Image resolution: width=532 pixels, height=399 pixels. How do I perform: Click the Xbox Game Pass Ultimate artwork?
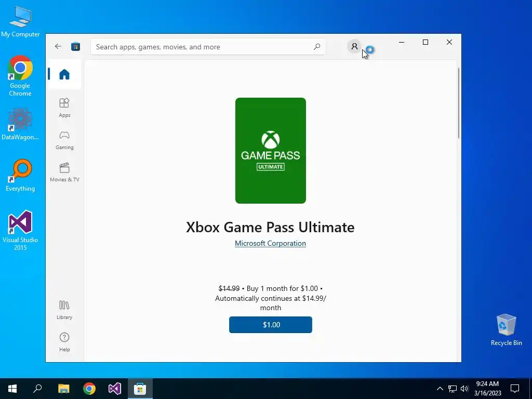point(270,151)
